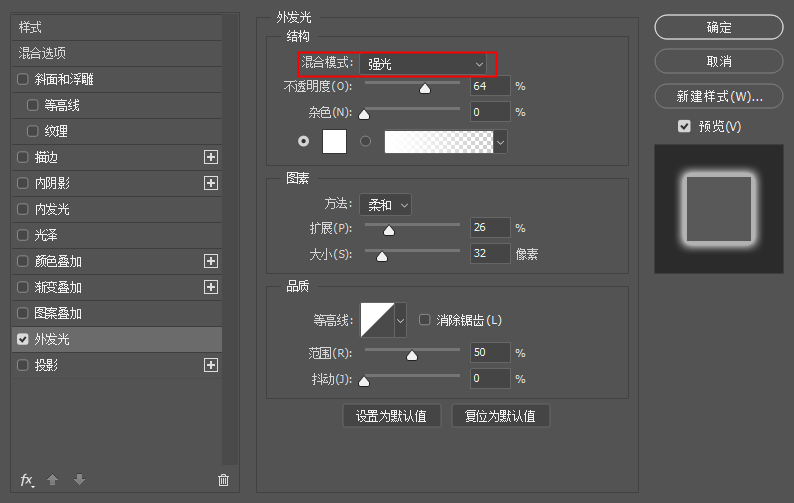Select 混合选项 in the left list

point(116,53)
